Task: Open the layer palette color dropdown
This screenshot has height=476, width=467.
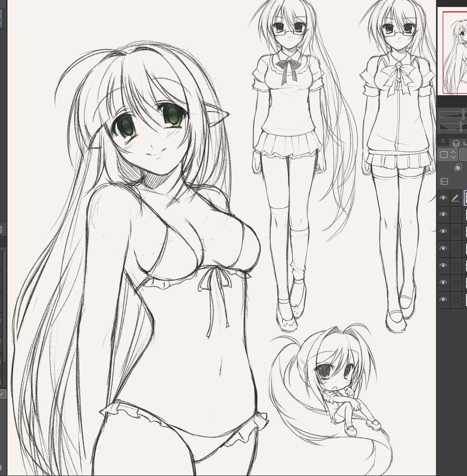Action: 448,154
